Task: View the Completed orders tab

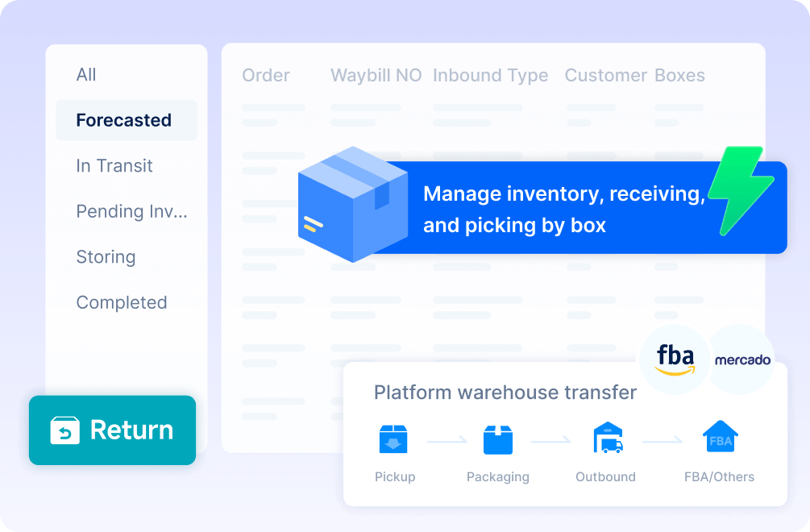Action: click(122, 302)
